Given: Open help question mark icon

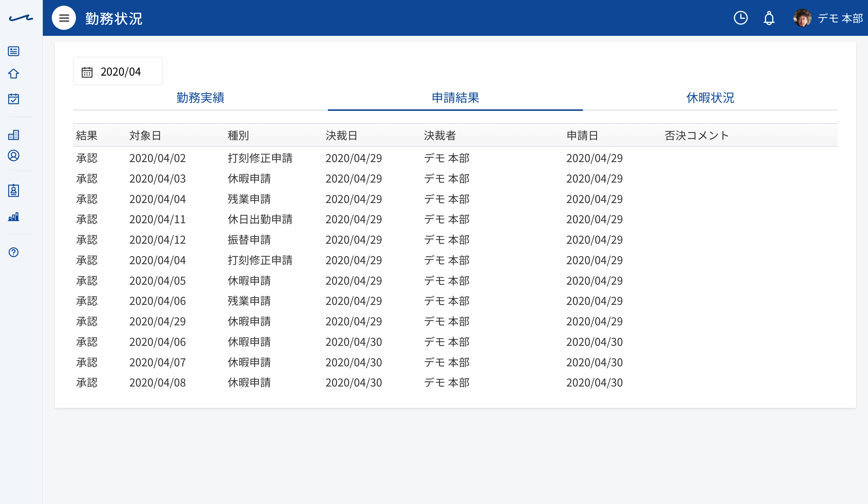Looking at the screenshot, I should click(14, 252).
